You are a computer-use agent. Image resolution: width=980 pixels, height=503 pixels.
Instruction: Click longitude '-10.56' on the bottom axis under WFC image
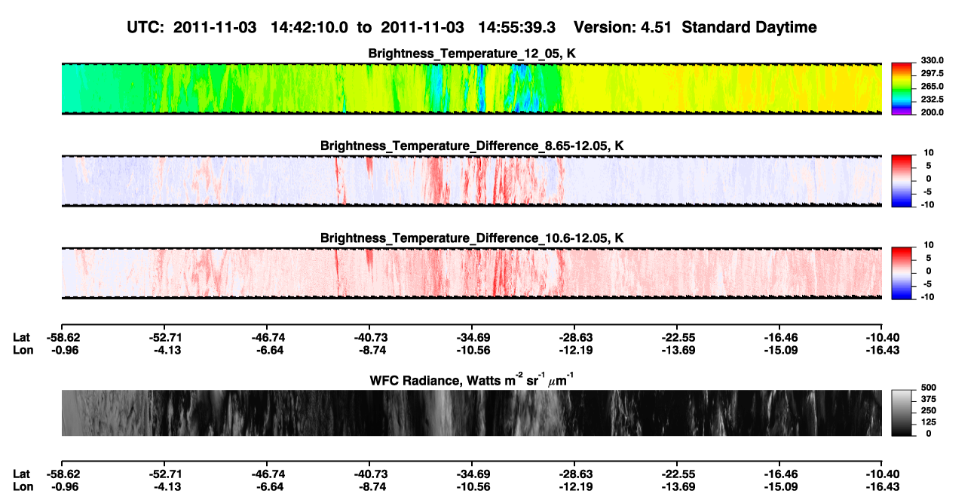(x=472, y=486)
